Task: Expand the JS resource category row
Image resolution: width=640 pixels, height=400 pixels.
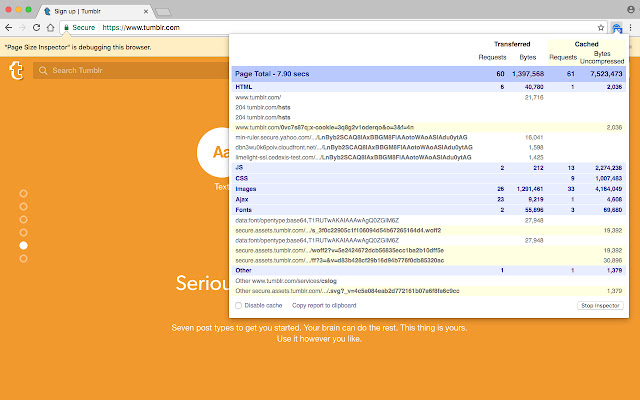Action: click(240, 167)
